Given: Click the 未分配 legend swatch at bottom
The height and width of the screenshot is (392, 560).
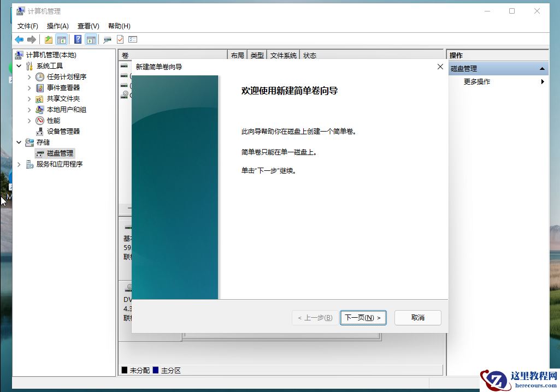Looking at the screenshot, I should pyautogui.click(x=125, y=370).
